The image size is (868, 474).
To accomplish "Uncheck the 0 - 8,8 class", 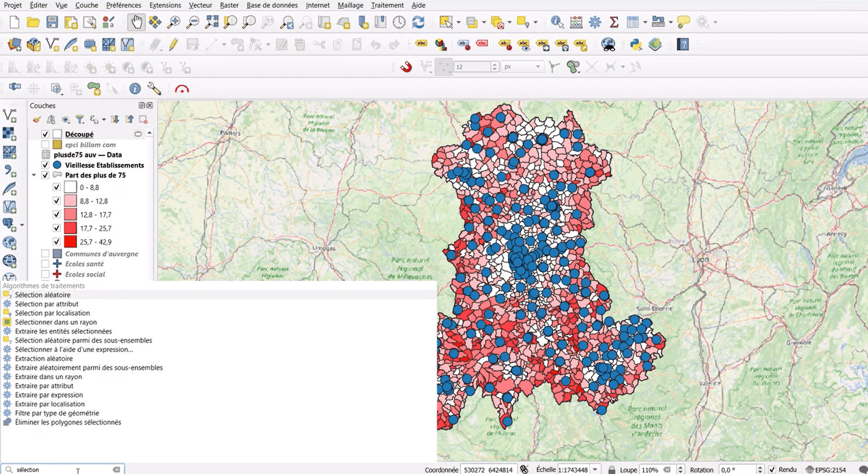I will click(x=57, y=188).
